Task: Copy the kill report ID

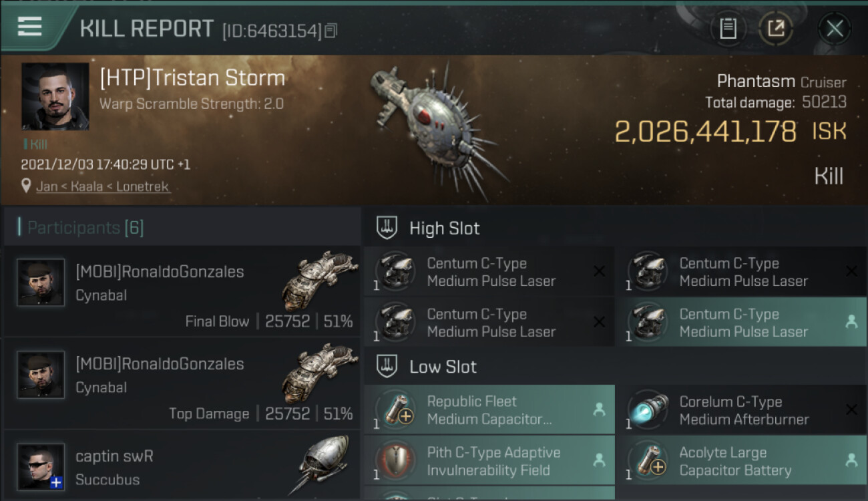Action: coord(332,31)
